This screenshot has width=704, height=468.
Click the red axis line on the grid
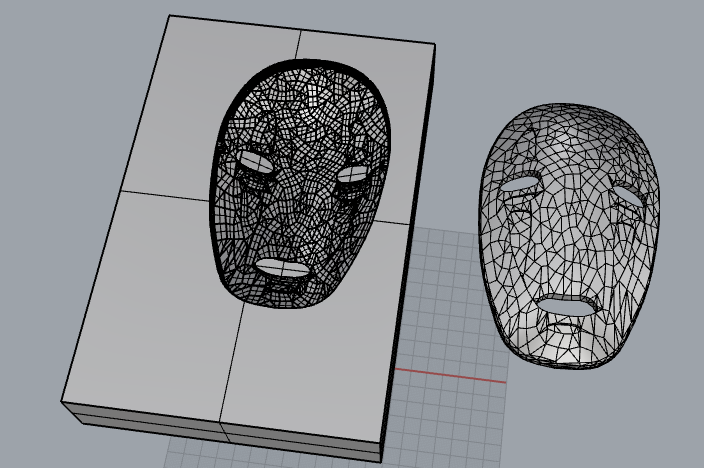pos(450,376)
